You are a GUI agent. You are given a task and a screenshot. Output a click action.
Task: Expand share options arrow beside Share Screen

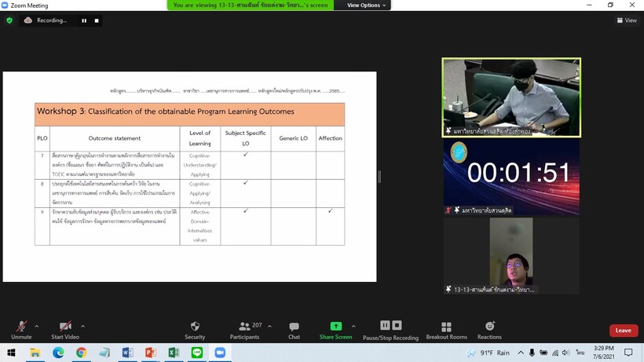coord(353,327)
